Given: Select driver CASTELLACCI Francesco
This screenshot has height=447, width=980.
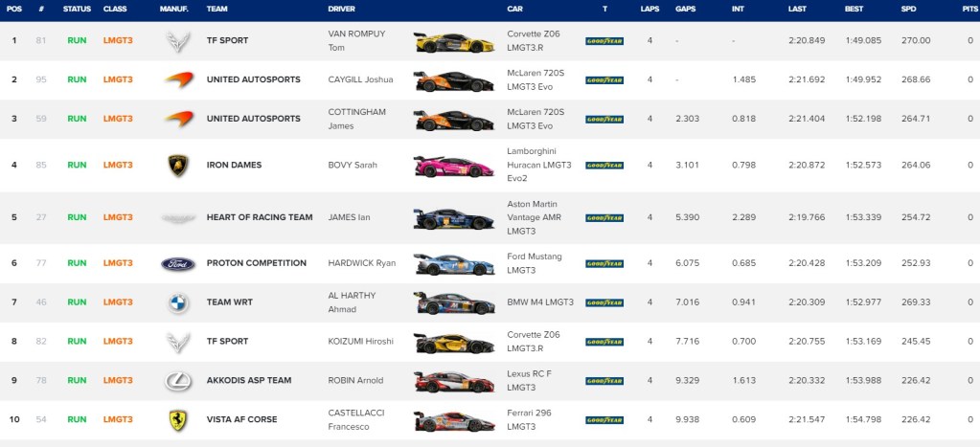Looking at the screenshot, I should click(356, 420).
